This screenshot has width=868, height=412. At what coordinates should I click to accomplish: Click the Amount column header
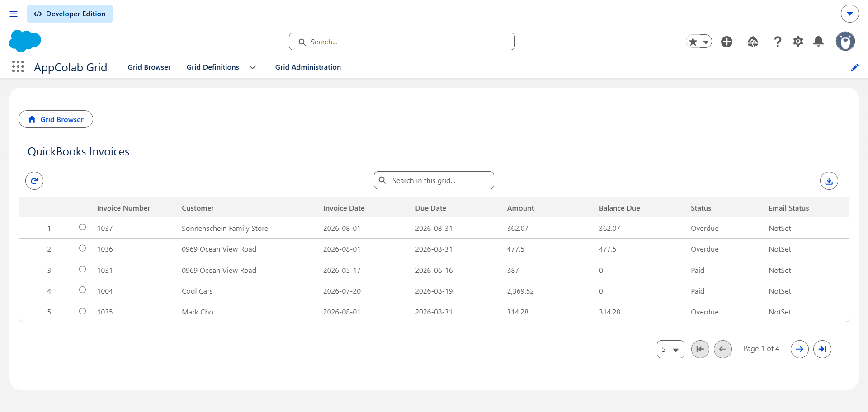(x=520, y=208)
